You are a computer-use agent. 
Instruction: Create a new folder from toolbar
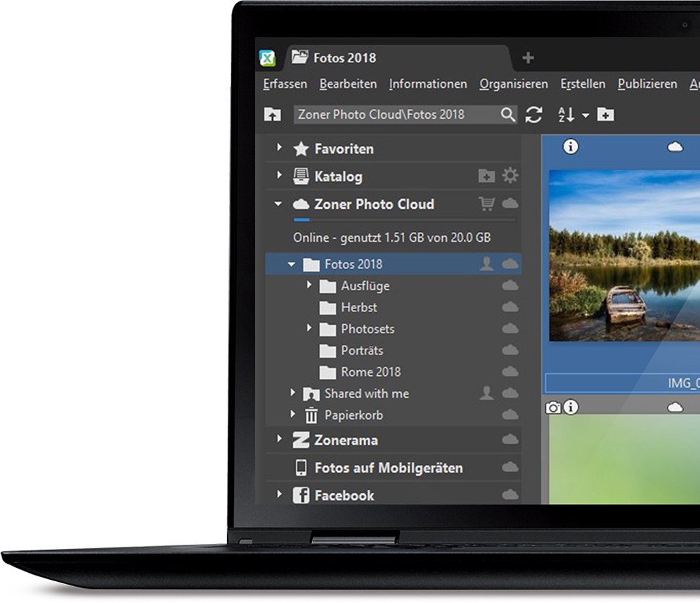coord(605,115)
